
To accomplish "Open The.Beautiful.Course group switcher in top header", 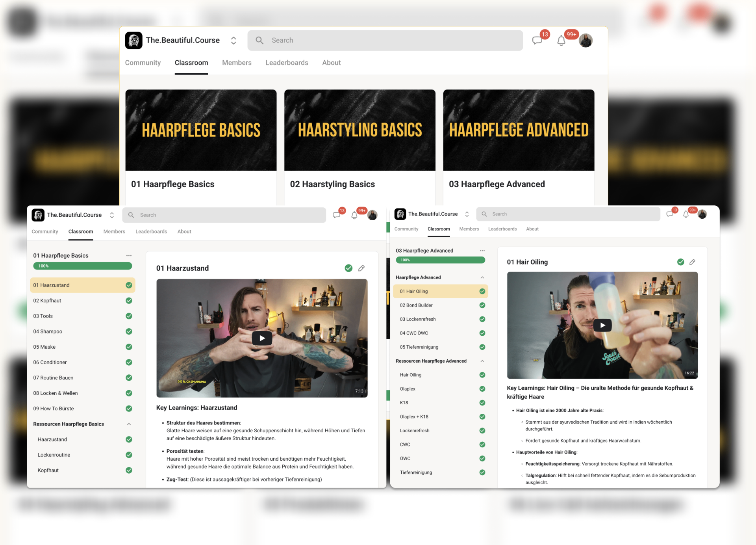I will point(233,41).
